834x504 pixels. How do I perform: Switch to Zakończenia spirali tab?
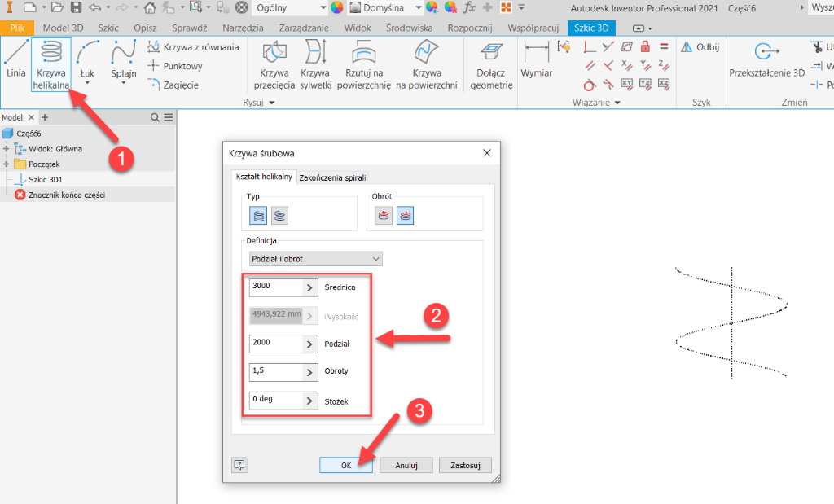332,177
